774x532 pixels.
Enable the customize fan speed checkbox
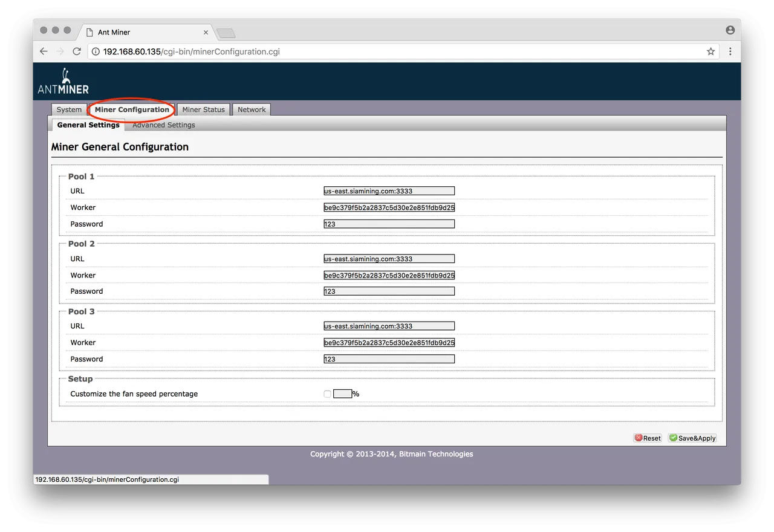[x=327, y=394]
